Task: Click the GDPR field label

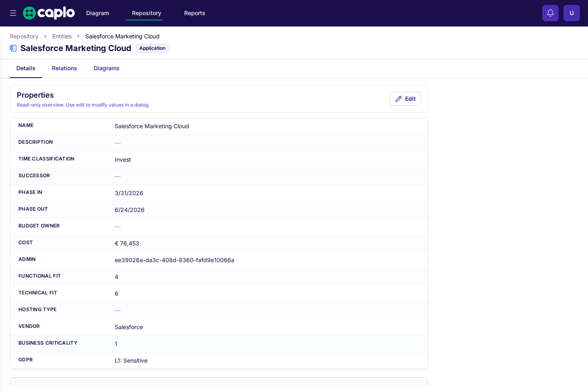Action: point(26,360)
